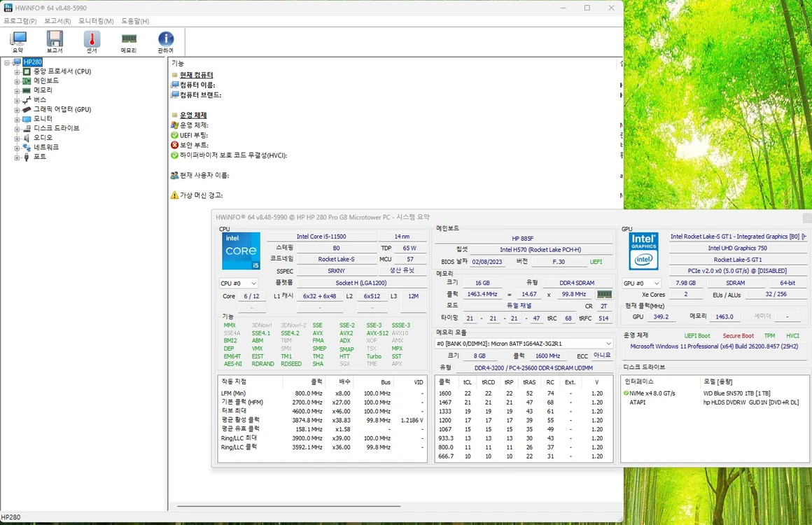Select the 오디오 tree item
Viewport: 812px width, 525px height.
coord(43,138)
